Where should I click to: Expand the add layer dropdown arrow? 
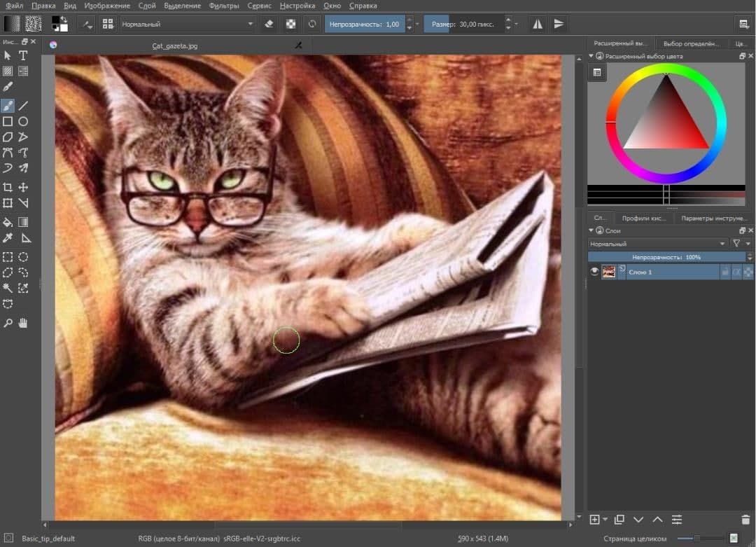[605, 520]
